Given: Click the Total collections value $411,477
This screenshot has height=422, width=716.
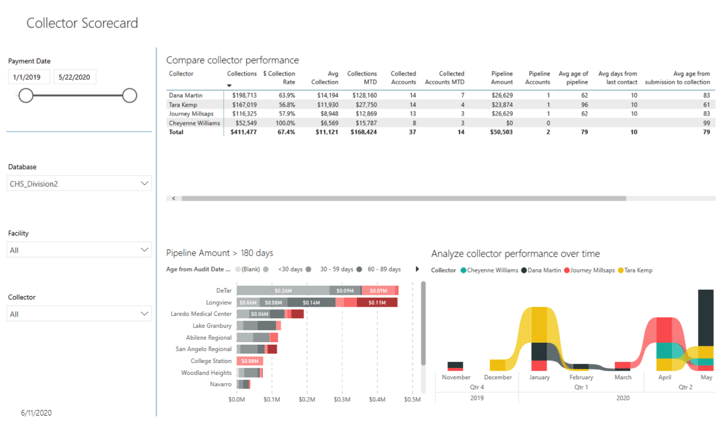Looking at the screenshot, I should pyautogui.click(x=243, y=132).
